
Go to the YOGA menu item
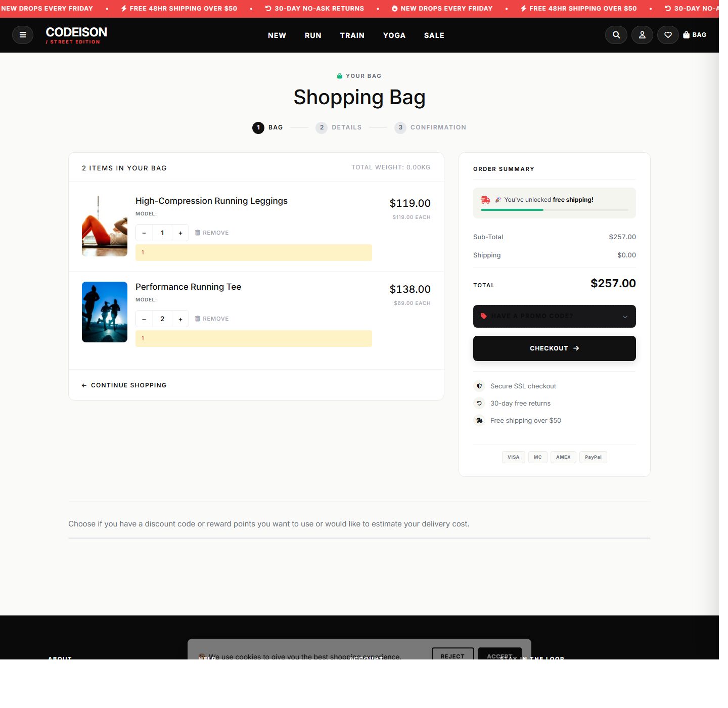click(x=394, y=35)
